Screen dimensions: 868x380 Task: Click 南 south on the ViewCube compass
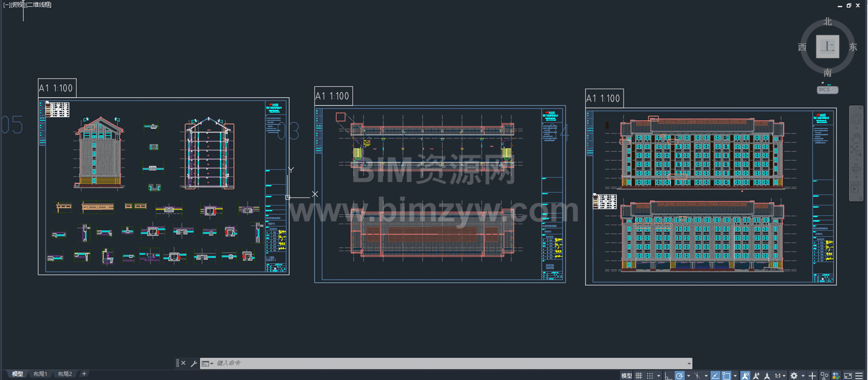tap(828, 73)
